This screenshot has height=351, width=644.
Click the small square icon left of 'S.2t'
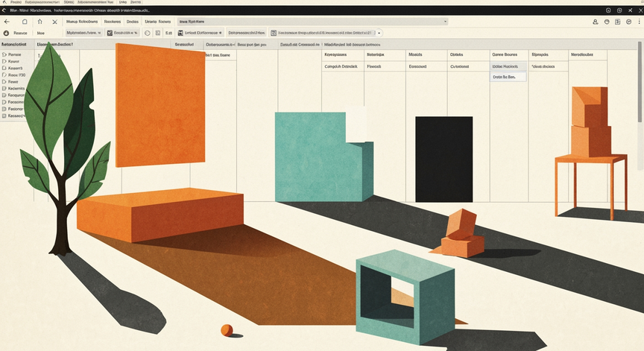click(x=158, y=33)
